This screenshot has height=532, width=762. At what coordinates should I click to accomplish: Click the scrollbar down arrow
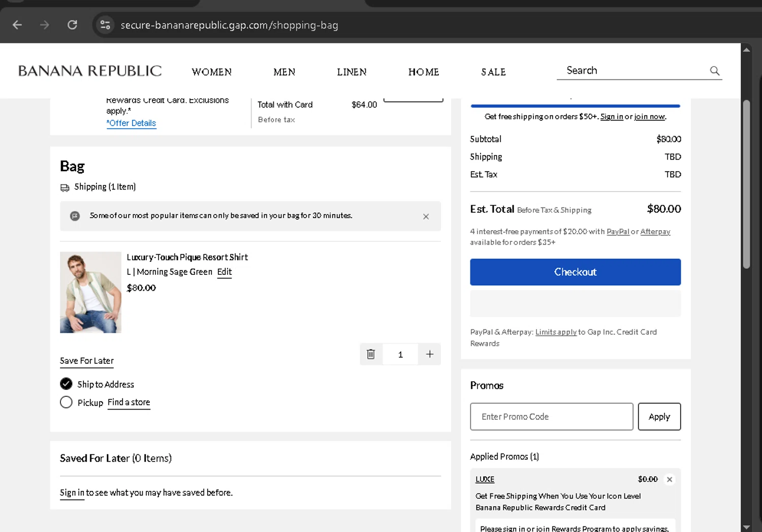pos(746,527)
